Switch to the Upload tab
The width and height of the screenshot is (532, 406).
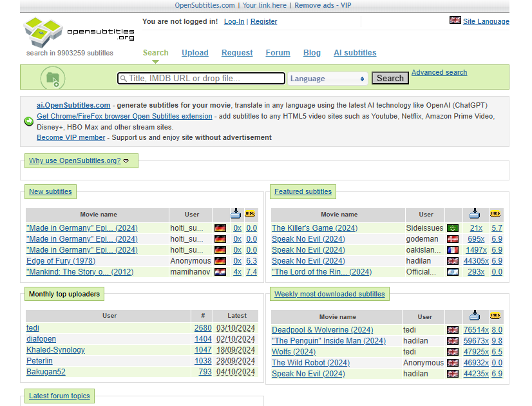(195, 53)
